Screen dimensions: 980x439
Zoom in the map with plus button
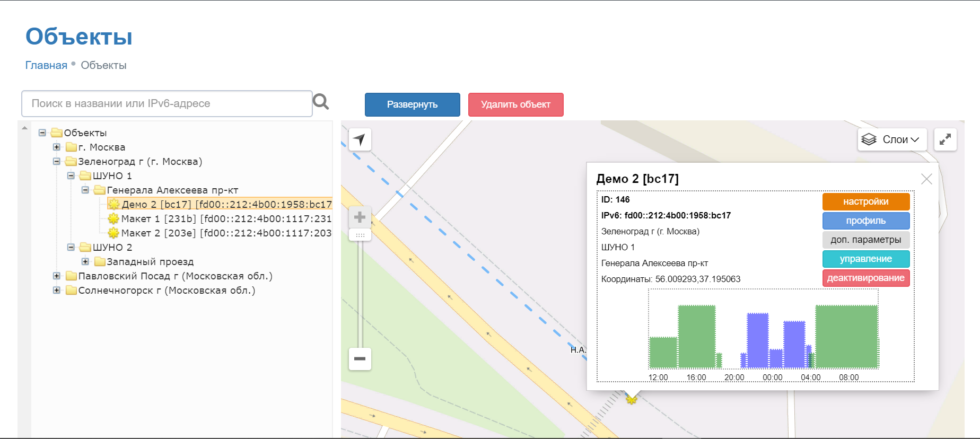point(360,217)
